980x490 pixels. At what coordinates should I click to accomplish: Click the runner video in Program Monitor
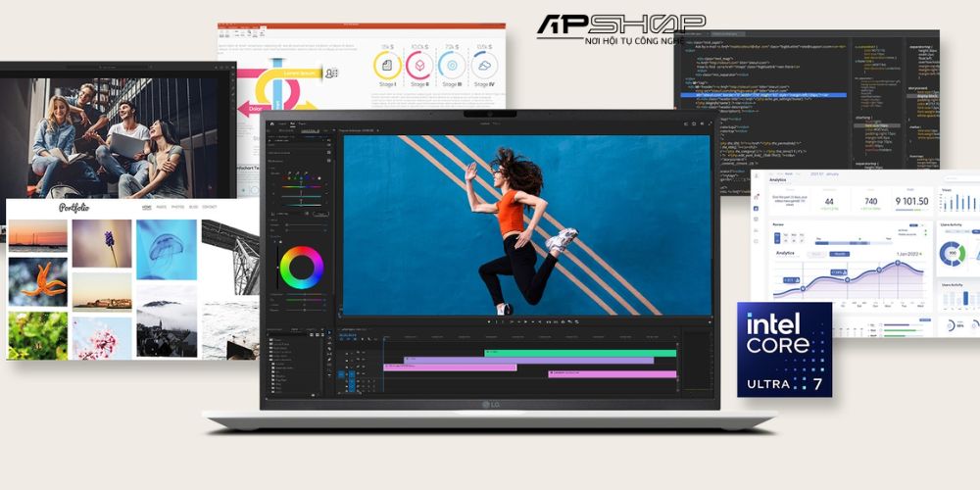(x=527, y=225)
